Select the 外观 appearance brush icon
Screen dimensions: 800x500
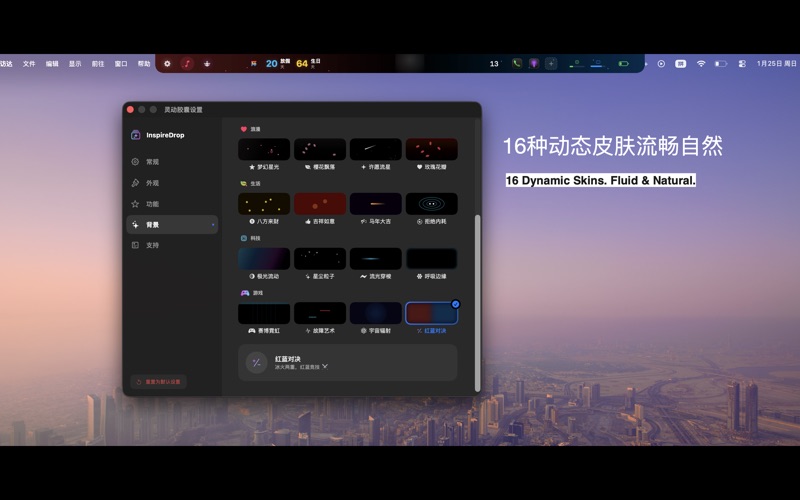[x=135, y=183]
